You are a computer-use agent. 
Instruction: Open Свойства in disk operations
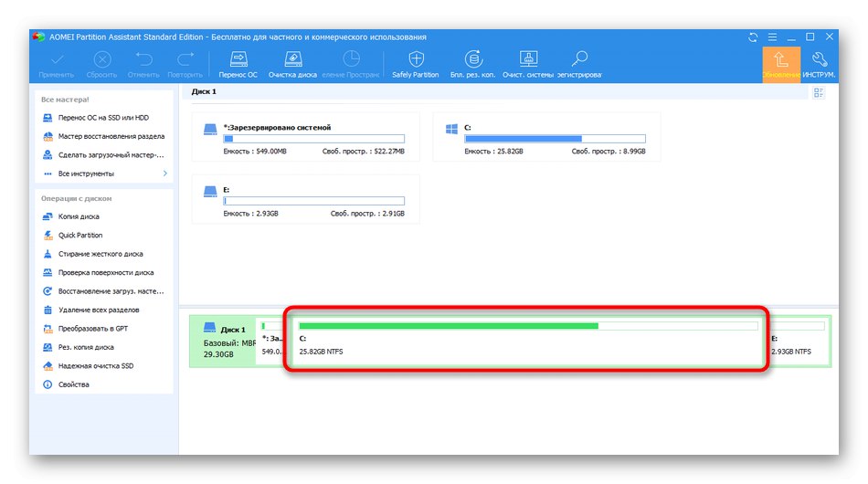(67, 384)
